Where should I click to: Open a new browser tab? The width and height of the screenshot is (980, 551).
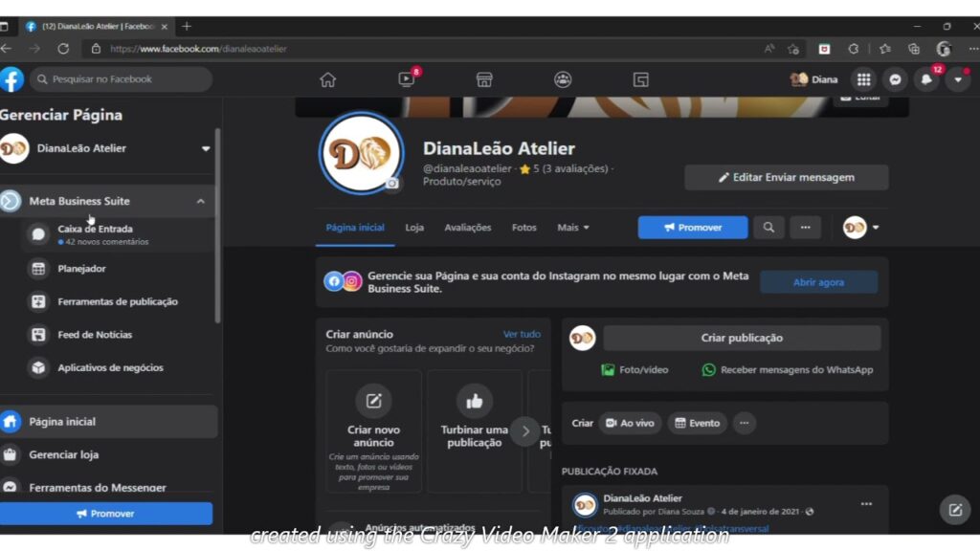[x=187, y=26]
